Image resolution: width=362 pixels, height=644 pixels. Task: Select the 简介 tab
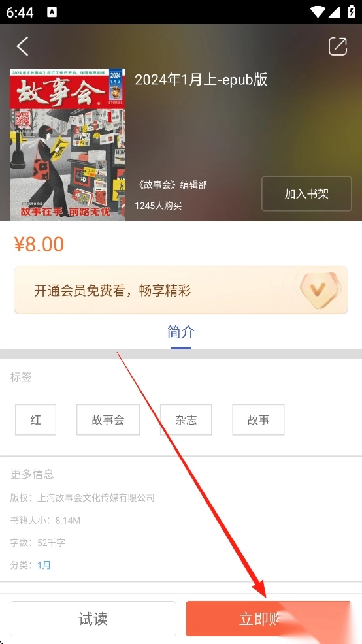click(181, 332)
